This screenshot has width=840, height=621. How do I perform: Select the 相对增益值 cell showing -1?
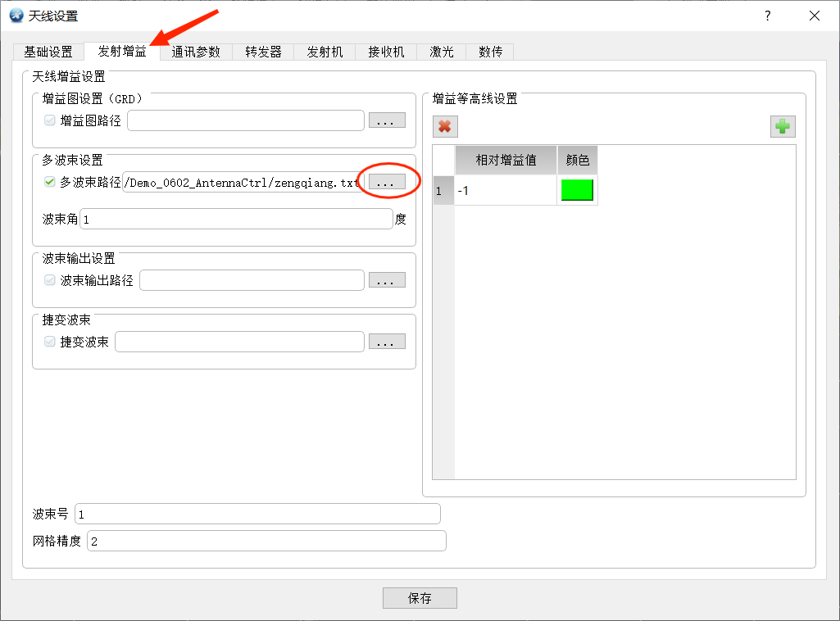click(506, 191)
